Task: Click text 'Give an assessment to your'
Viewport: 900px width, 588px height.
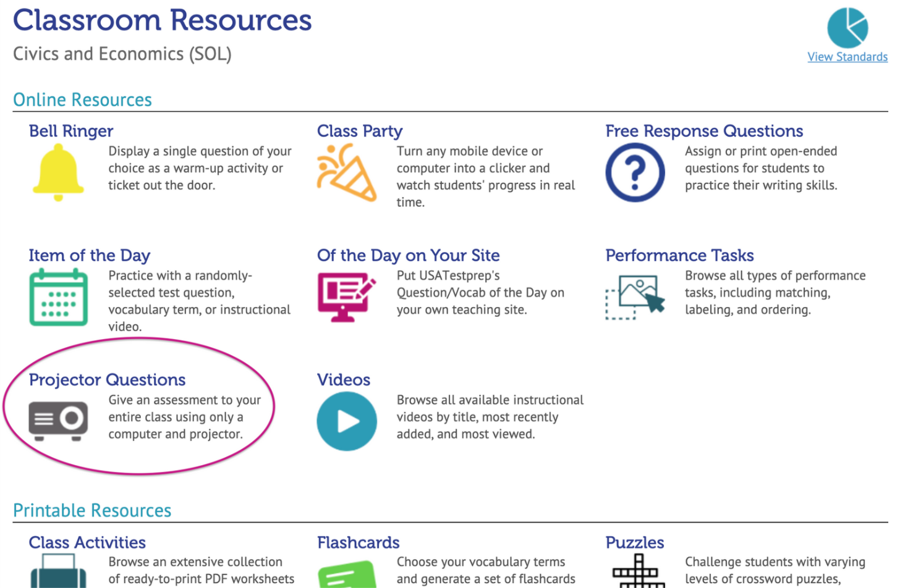Action: click(185, 400)
